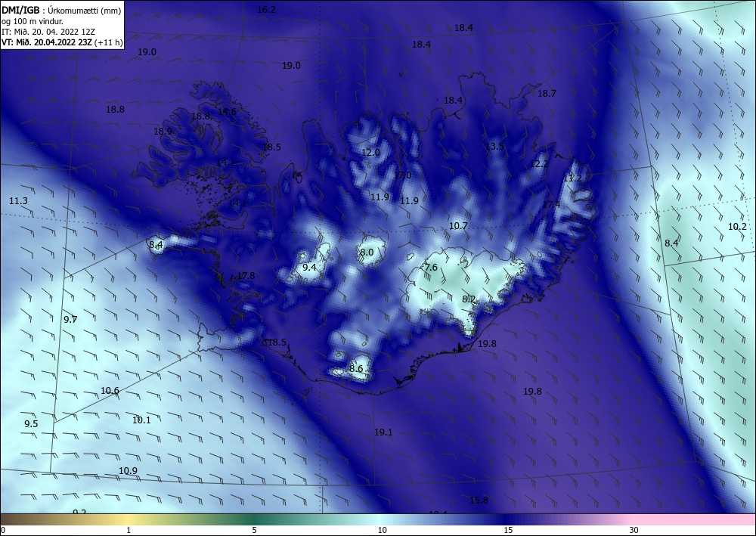Viewport: 756px width, 536px height.
Task: Click the map value '14.6'
Action: pyautogui.click(x=227, y=111)
